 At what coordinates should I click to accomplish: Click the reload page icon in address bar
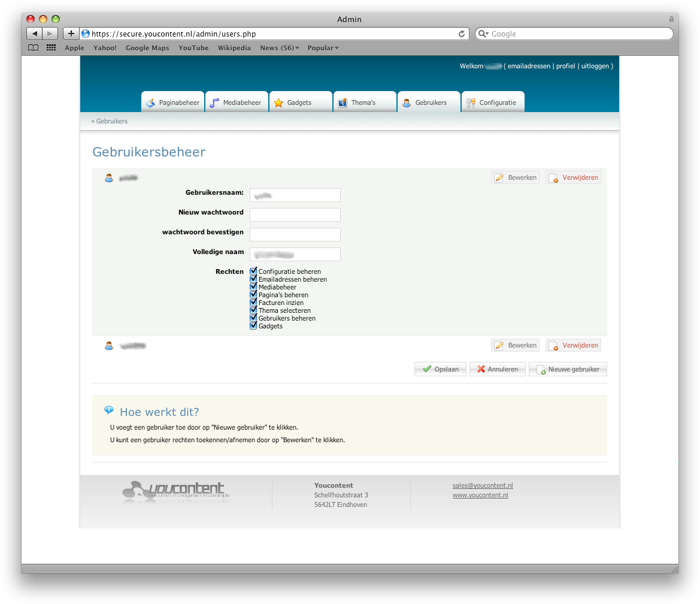[462, 34]
